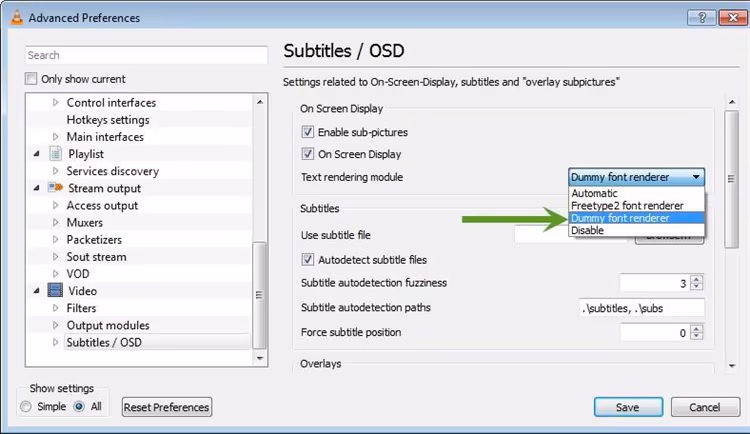Viewport: 750px width, 434px height.
Task: Choose Freetype2 font renderer option
Action: pyautogui.click(x=637, y=206)
